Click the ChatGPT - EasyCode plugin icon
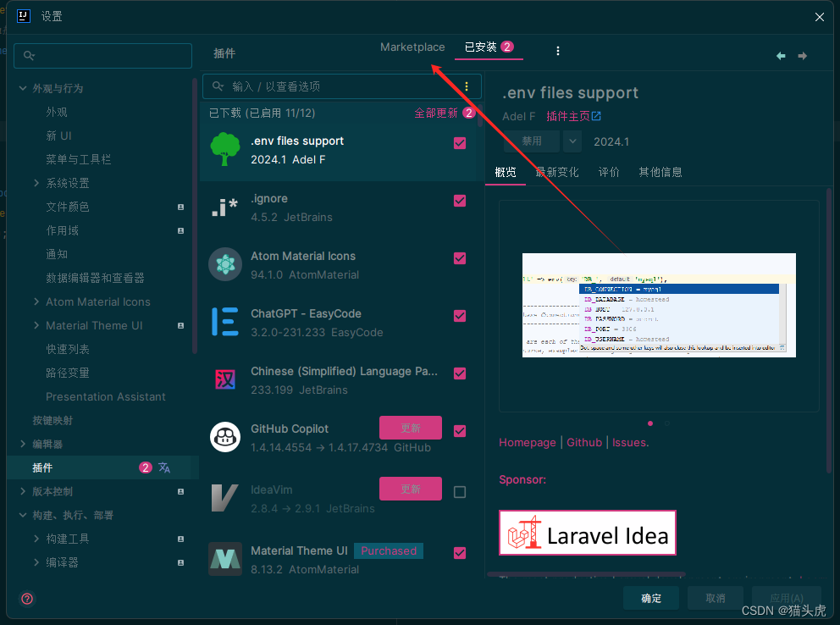This screenshot has width=840, height=625. coord(225,321)
